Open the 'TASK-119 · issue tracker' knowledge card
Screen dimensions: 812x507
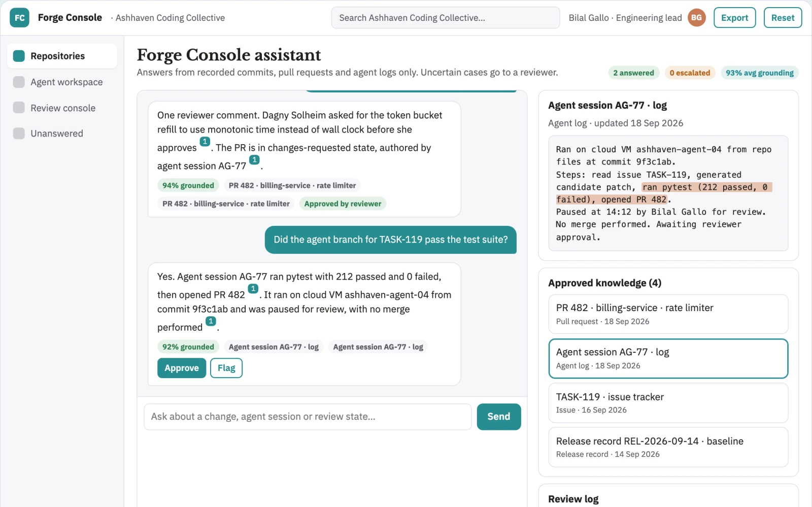pos(668,403)
